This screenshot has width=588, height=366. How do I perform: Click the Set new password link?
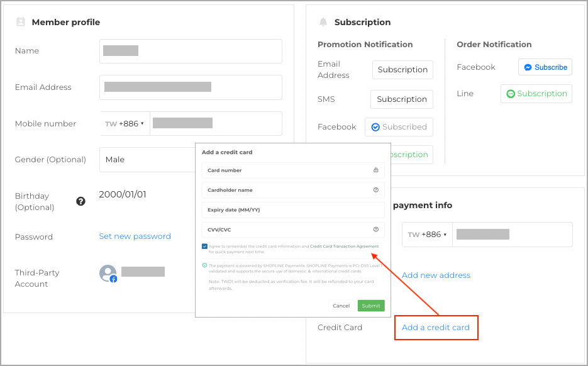pos(135,236)
